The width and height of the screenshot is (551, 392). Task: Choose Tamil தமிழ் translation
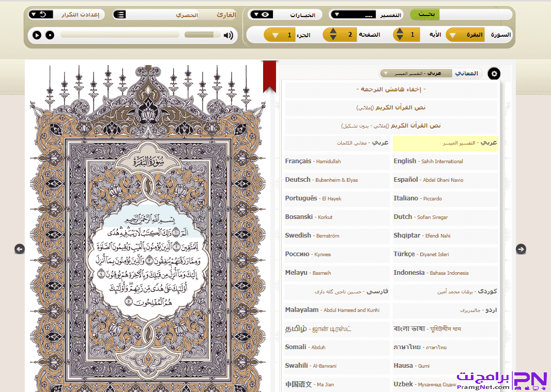coord(336,329)
